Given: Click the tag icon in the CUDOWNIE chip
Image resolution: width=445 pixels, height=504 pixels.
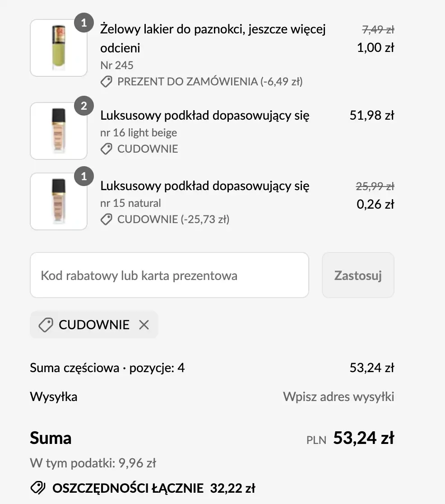Looking at the screenshot, I should coord(46,325).
